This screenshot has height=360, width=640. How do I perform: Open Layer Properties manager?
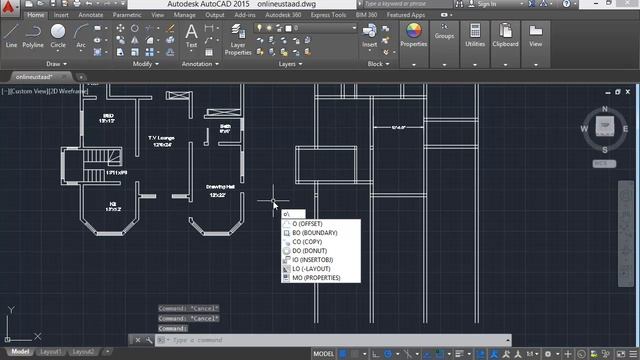pyautogui.click(x=238, y=40)
